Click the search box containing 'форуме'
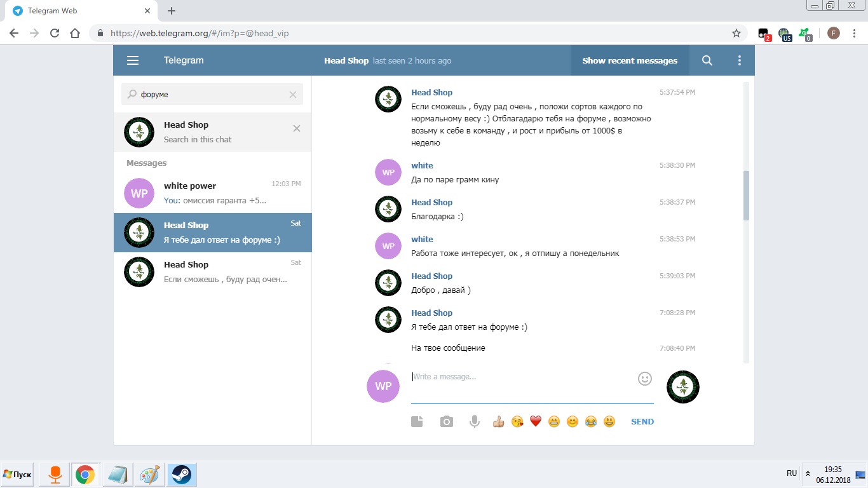Viewport: 868px width, 488px height. tap(212, 94)
